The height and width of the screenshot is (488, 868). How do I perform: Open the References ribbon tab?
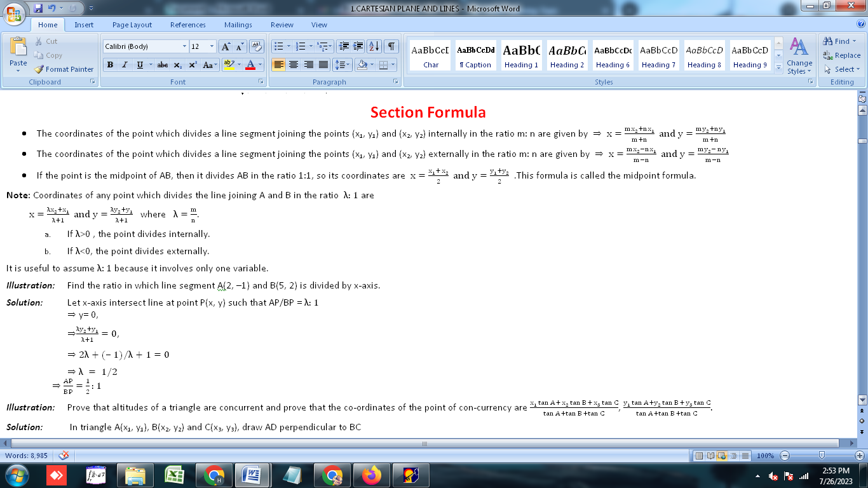coord(187,25)
